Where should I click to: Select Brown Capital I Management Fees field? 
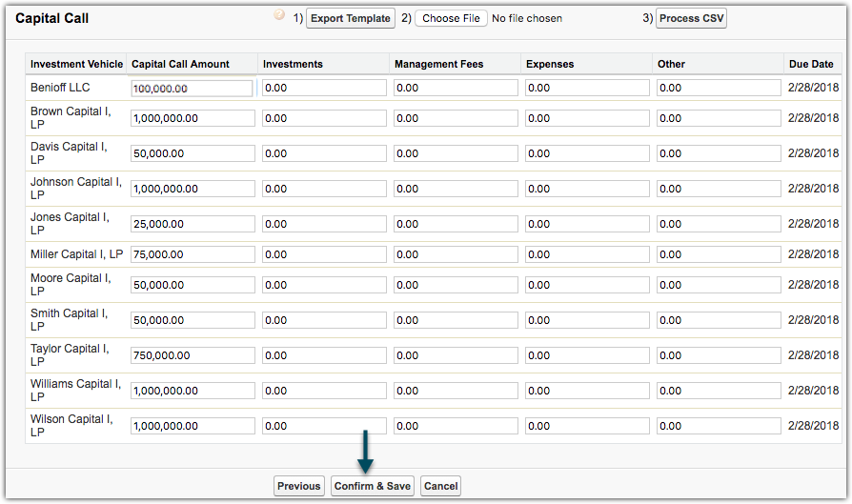click(456, 118)
